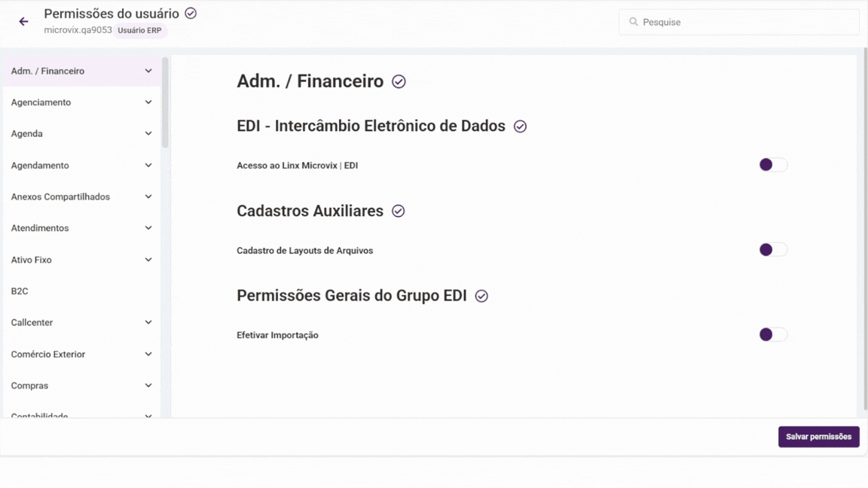The width and height of the screenshot is (868, 488).
Task: Click check icon beside Permissões do usuário
Action: tap(191, 14)
